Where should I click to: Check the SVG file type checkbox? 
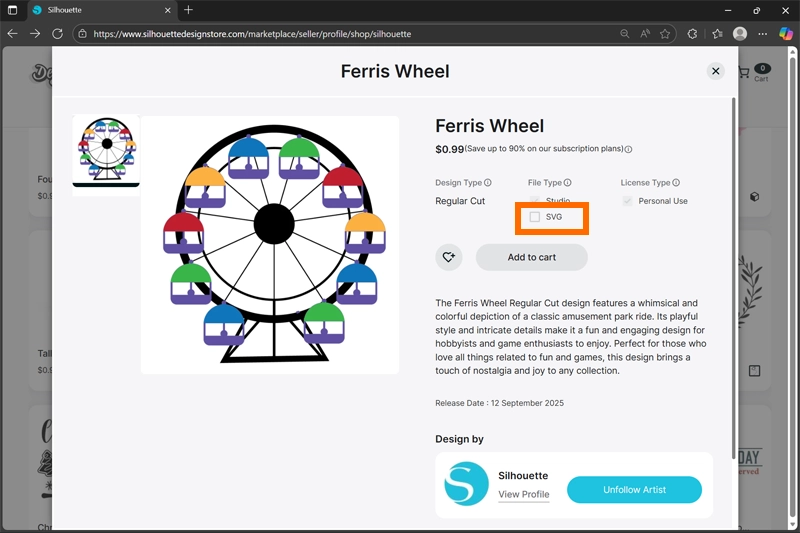(535, 217)
